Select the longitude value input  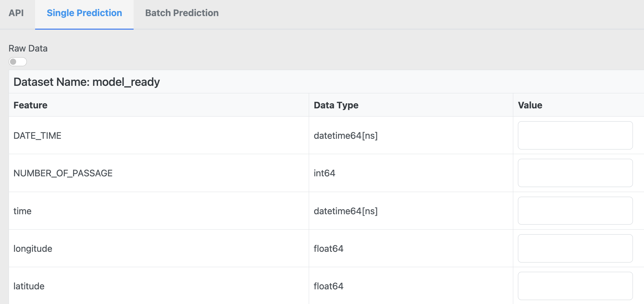tap(575, 249)
